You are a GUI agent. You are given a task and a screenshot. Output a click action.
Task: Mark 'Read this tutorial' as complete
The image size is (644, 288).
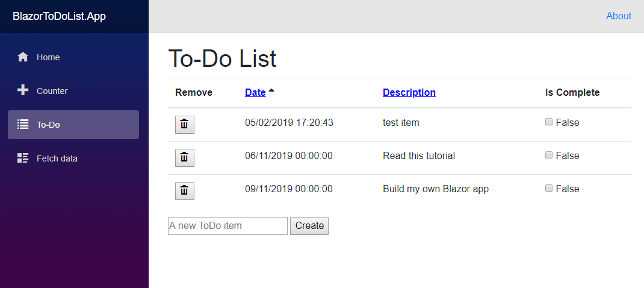[x=549, y=155]
